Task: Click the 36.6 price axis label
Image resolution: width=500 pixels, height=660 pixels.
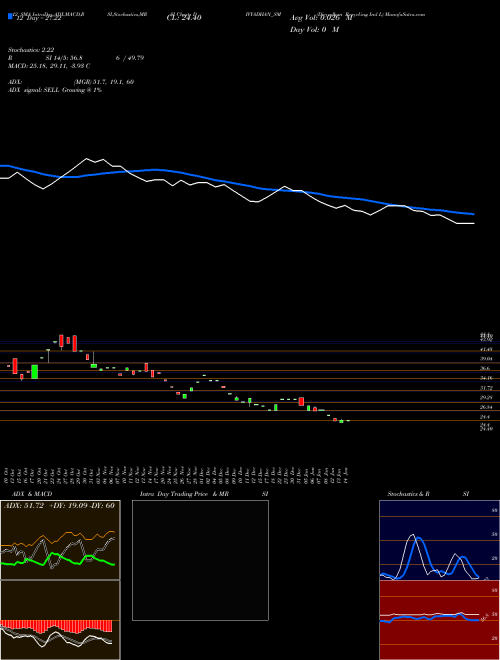Action: pos(486,368)
